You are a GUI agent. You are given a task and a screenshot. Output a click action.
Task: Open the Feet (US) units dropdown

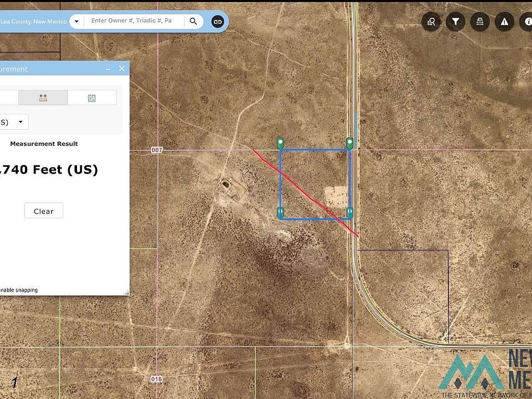pos(14,122)
